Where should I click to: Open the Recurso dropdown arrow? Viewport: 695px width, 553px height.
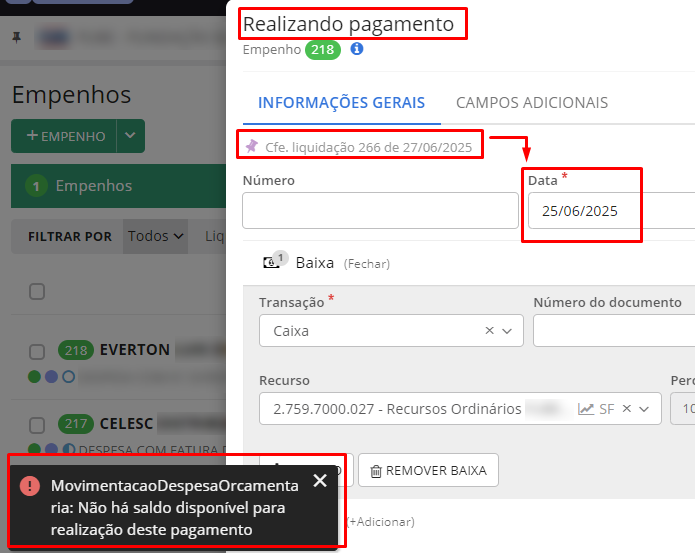pyautogui.click(x=644, y=409)
